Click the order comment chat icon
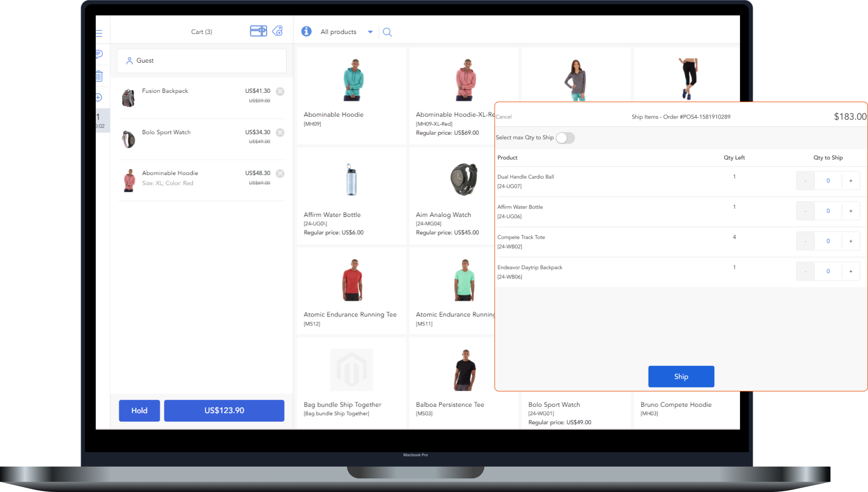868x492 pixels. 99,54
